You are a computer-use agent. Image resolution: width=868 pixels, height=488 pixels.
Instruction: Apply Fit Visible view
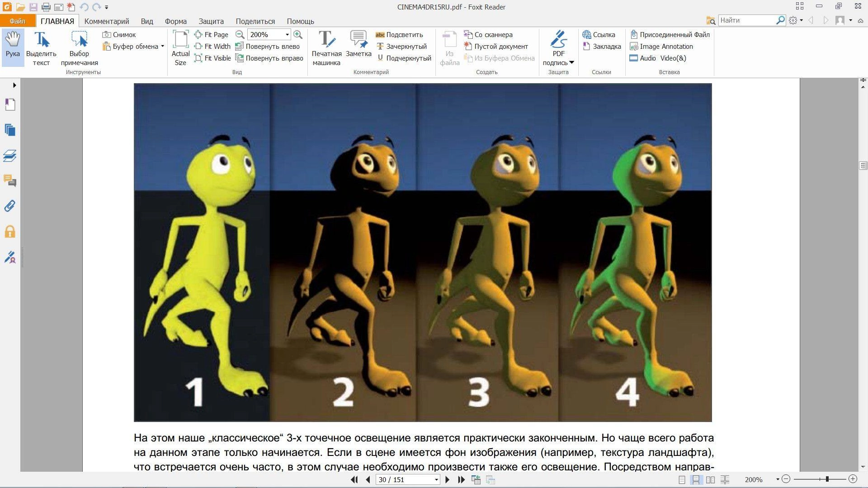pyautogui.click(x=212, y=58)
